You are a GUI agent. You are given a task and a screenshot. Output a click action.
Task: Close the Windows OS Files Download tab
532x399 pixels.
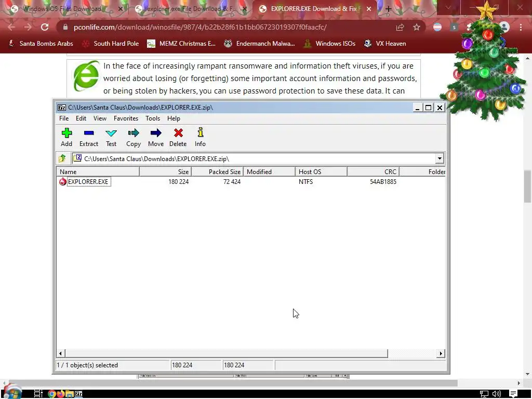pyautogui.click(x=120, y=9)
